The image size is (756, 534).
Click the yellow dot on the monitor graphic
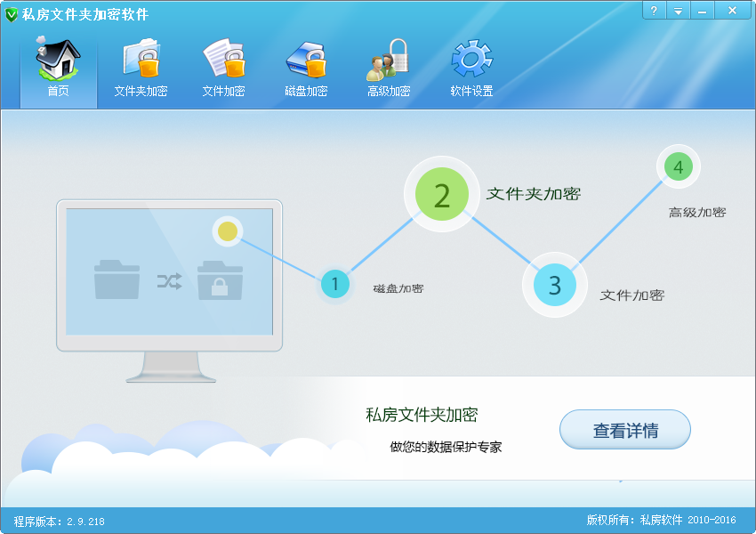point(229,231)
